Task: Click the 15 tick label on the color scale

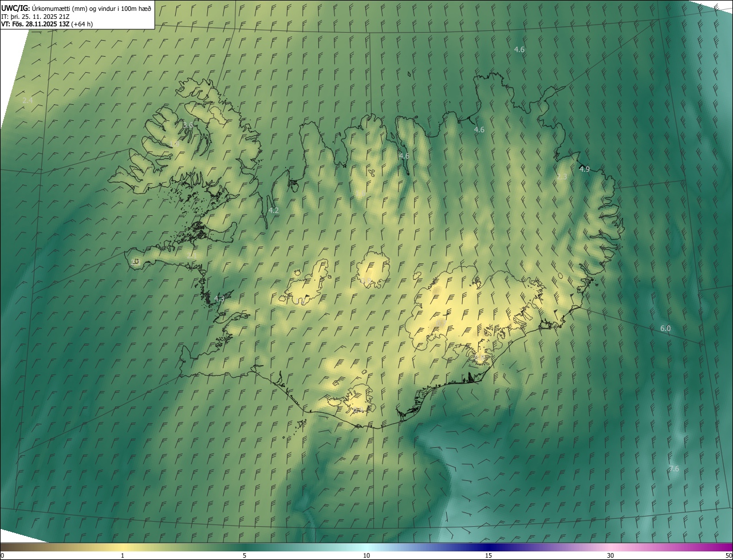Action: pos(488,555)
